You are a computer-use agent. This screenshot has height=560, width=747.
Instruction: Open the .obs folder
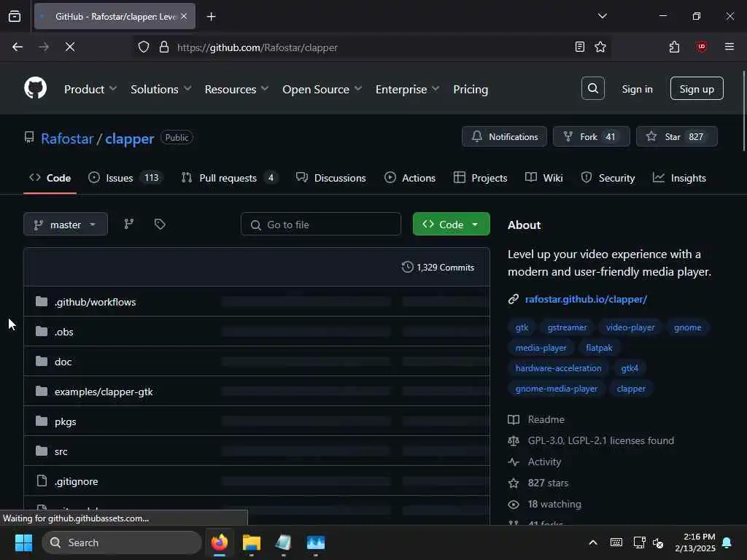coord(64,332)
